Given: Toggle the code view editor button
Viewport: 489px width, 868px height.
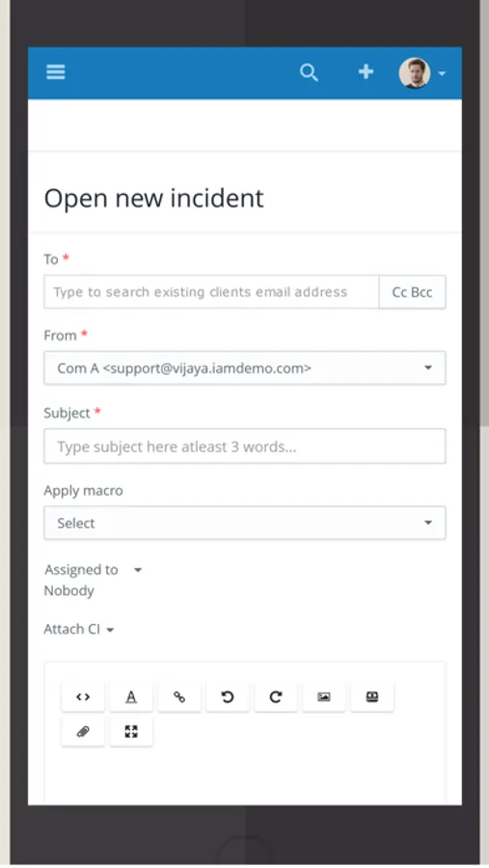Looking at the screenshot, I should pos(83,697).
